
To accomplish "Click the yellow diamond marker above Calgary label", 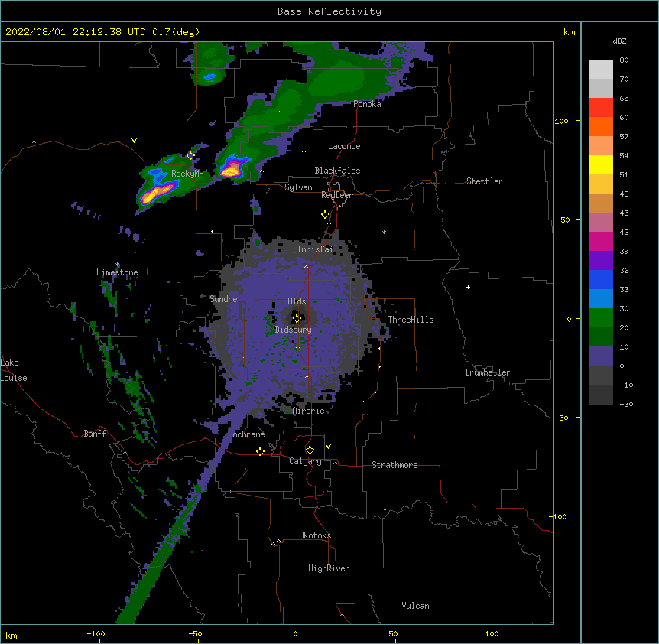I will [x=310, y=450].
